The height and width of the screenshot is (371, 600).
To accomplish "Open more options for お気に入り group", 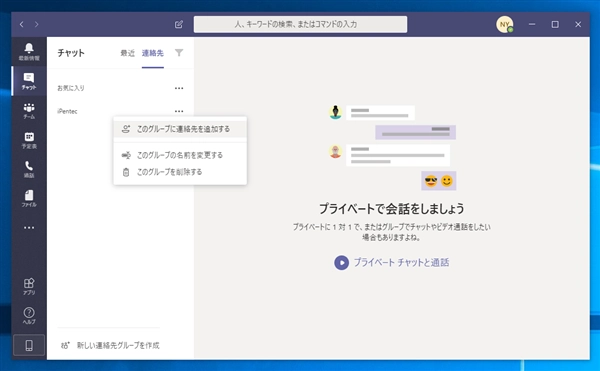I will pyautogui.click(x=179, y=88).
